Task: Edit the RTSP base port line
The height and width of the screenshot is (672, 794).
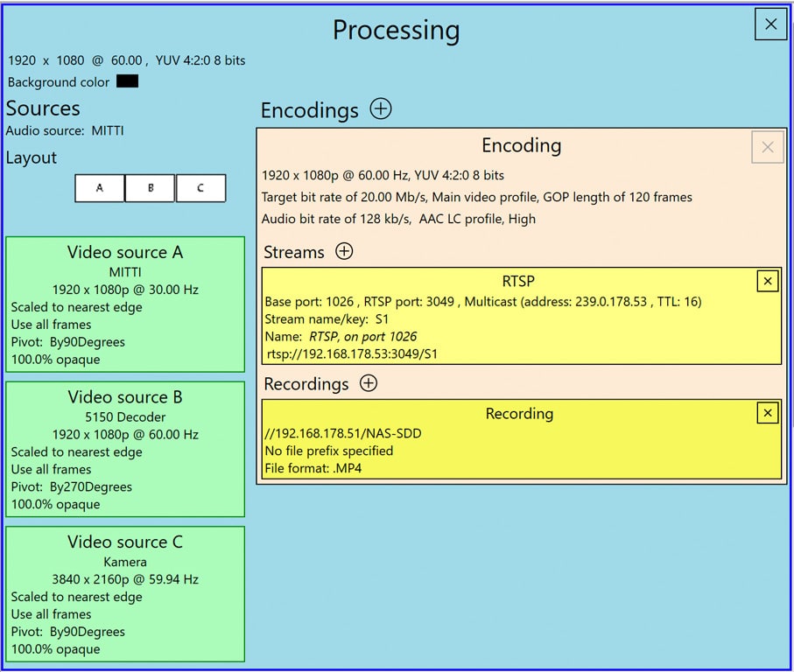Action: pos(482,301)
